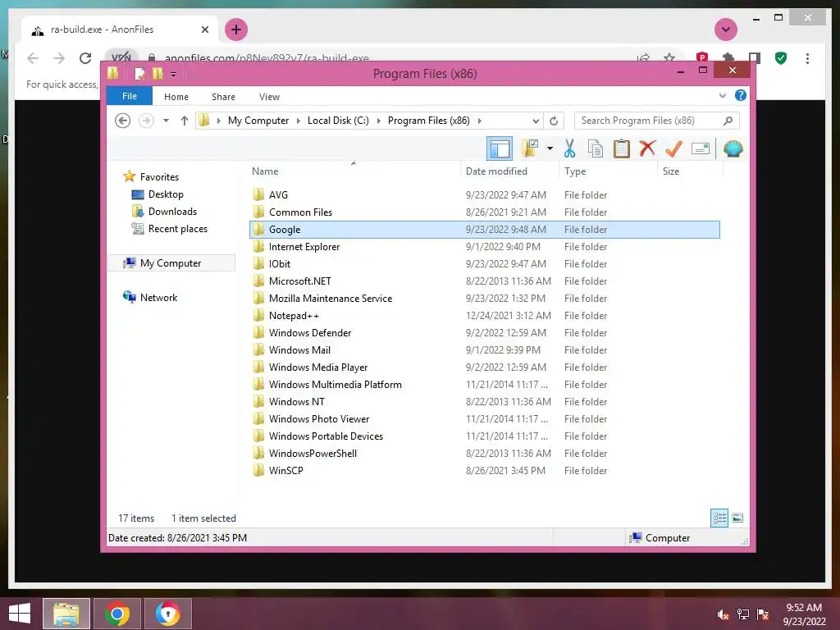Select Recent places in the navigation pane

point(177,229)
